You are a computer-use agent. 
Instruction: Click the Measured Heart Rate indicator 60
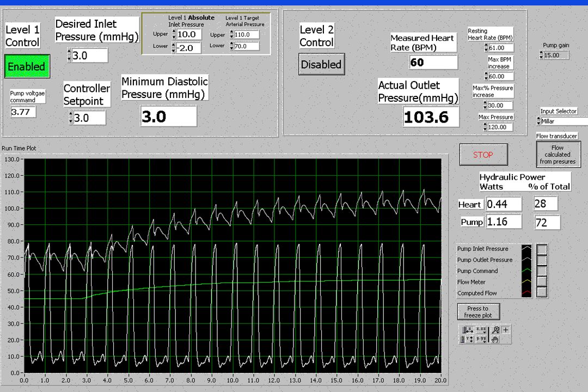433,62
